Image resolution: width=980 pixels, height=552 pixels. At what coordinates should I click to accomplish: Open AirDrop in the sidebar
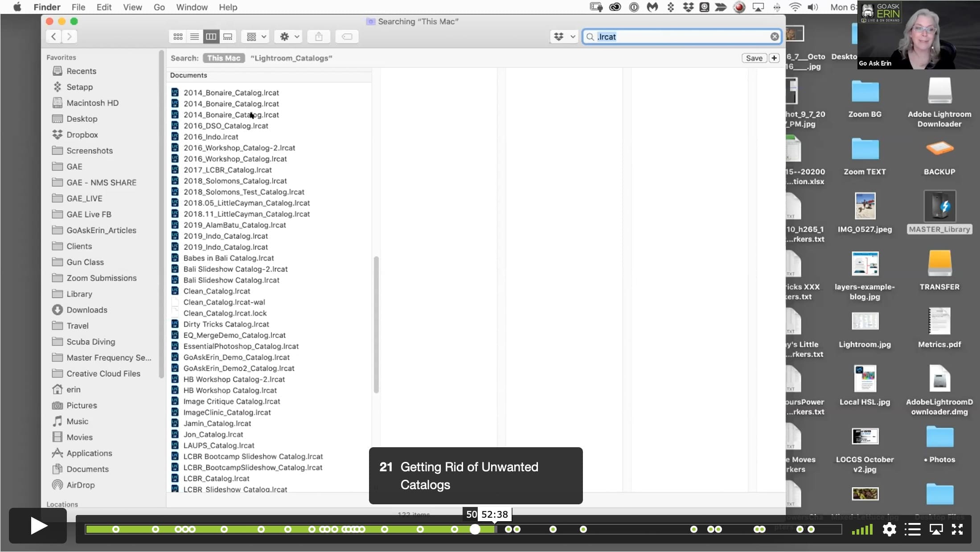click(80, 485)
